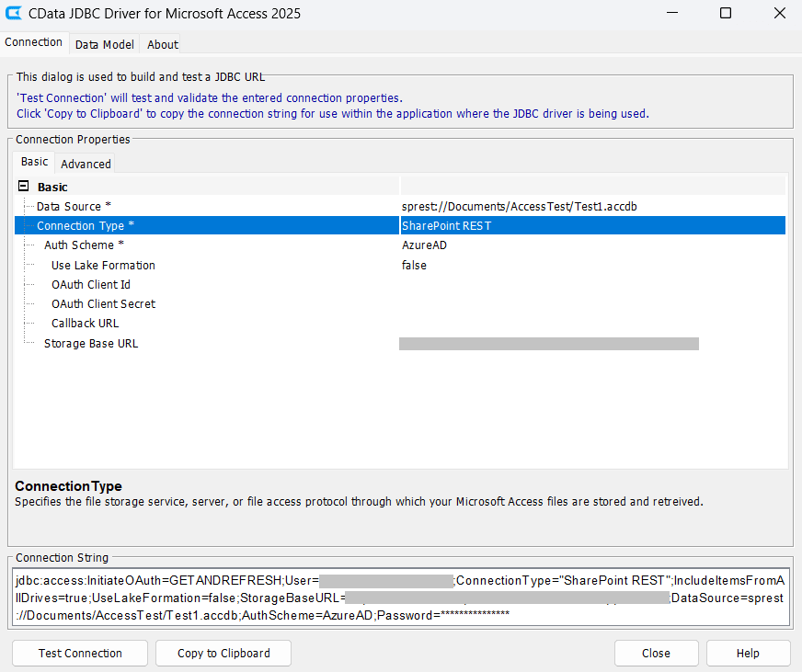This screenshot has height=672, width=802.
Task: Edit the Data Source value field
Action: click(x=592, y=207)
